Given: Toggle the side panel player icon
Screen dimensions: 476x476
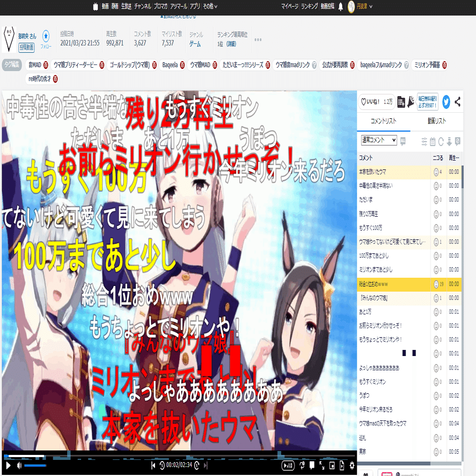Looking at the screenshot, I should pos(342,465).
